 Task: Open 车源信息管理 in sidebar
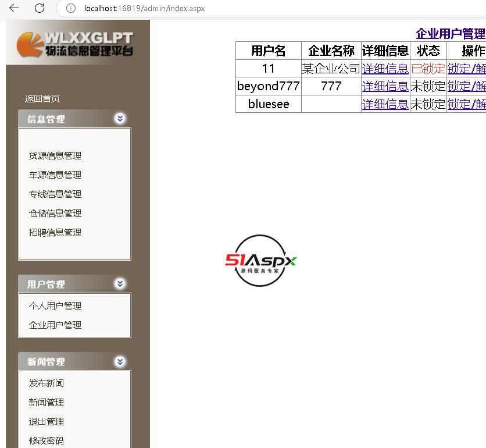click(x=55, y=175)
